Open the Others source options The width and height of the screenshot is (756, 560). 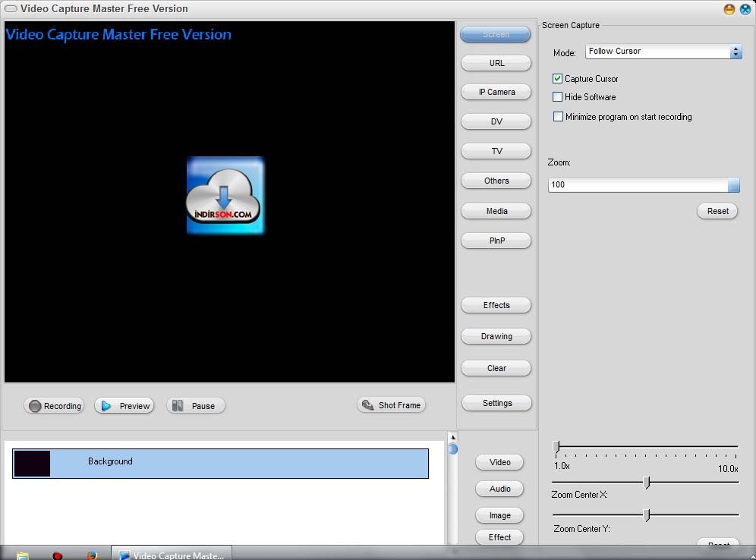(x=496, y=181)
